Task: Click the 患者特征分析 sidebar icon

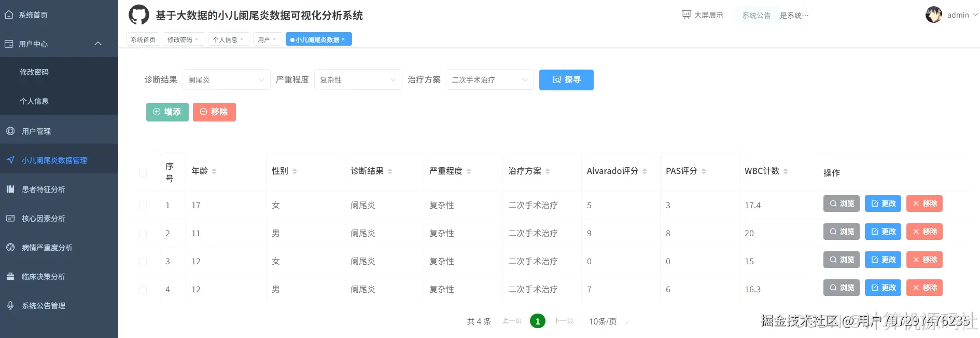Action: 10,190
